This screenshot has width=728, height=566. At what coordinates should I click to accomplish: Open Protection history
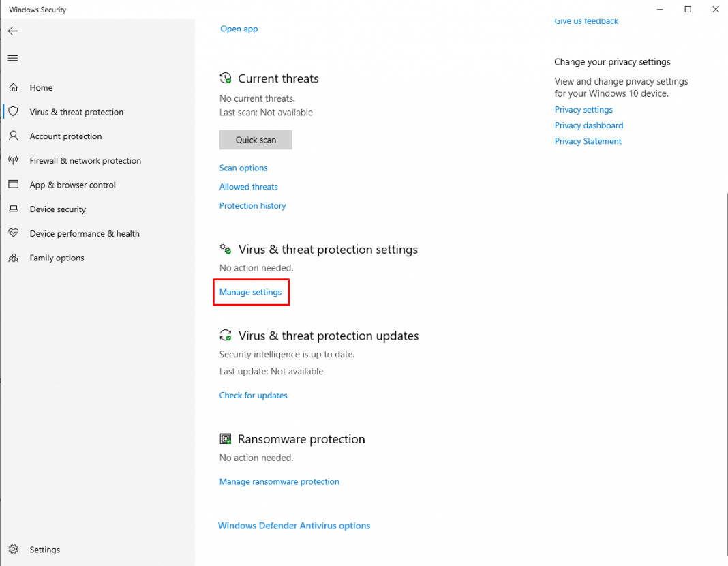(252, 205)
